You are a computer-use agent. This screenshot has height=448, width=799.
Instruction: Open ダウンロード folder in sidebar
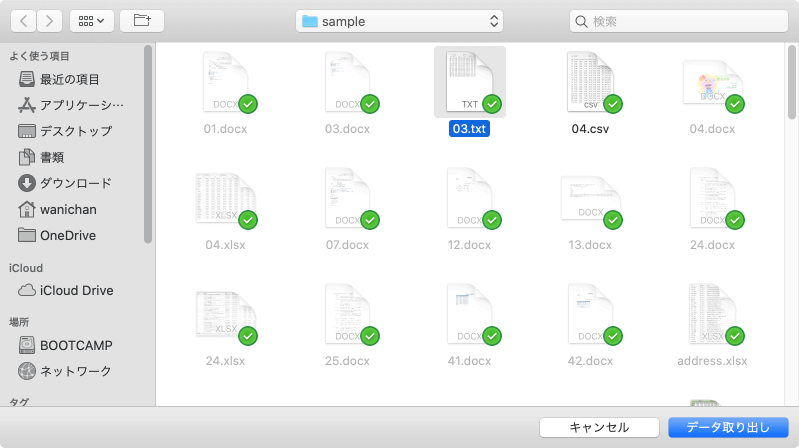pyautogui.click(x=65, y=183)
